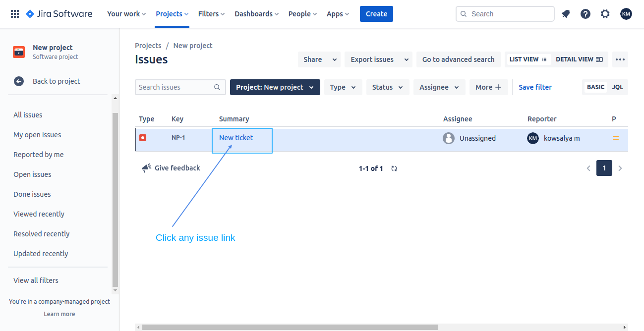Click the magnifier in Search issues box

pyautogui.click(x=217, y=87)
